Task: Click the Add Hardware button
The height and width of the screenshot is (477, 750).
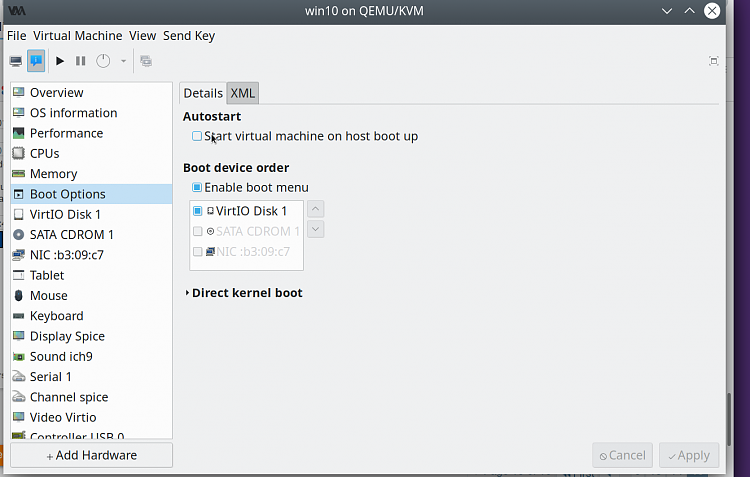Action: pos(91,455)
